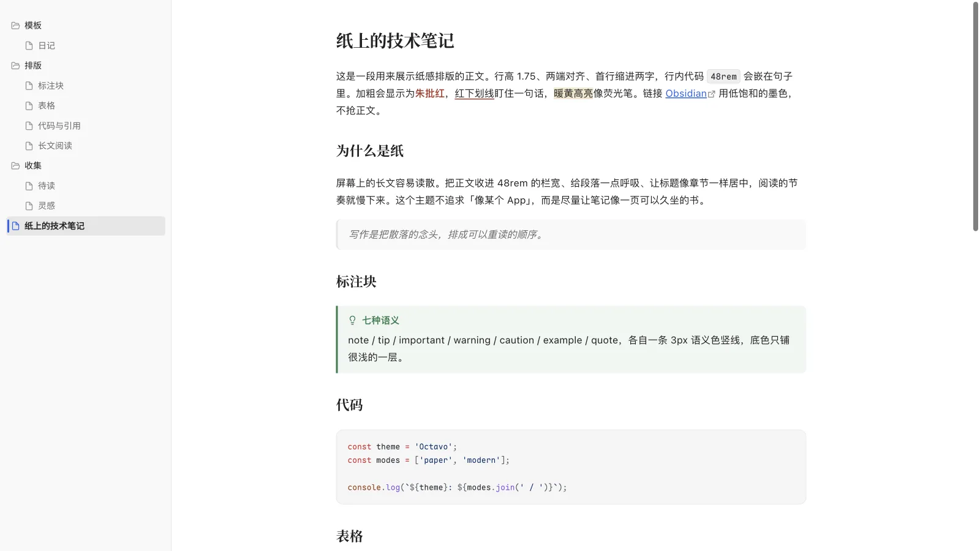Click the file icon beside 纸上的技术笔记
This screenshot has width=980, height=551.
[x=16, y=226]
